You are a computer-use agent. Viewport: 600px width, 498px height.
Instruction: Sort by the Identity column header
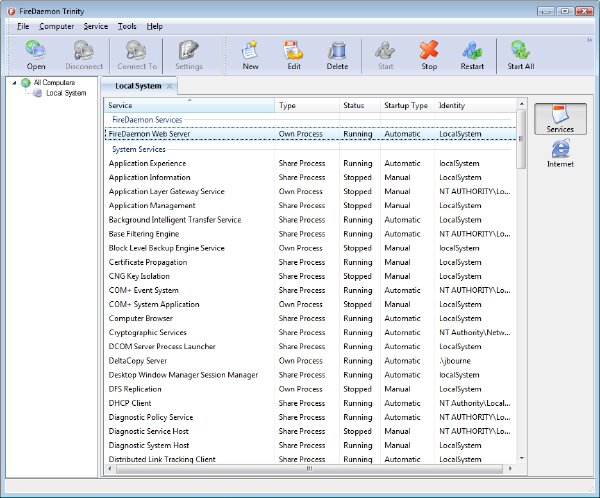coord(475,105)
